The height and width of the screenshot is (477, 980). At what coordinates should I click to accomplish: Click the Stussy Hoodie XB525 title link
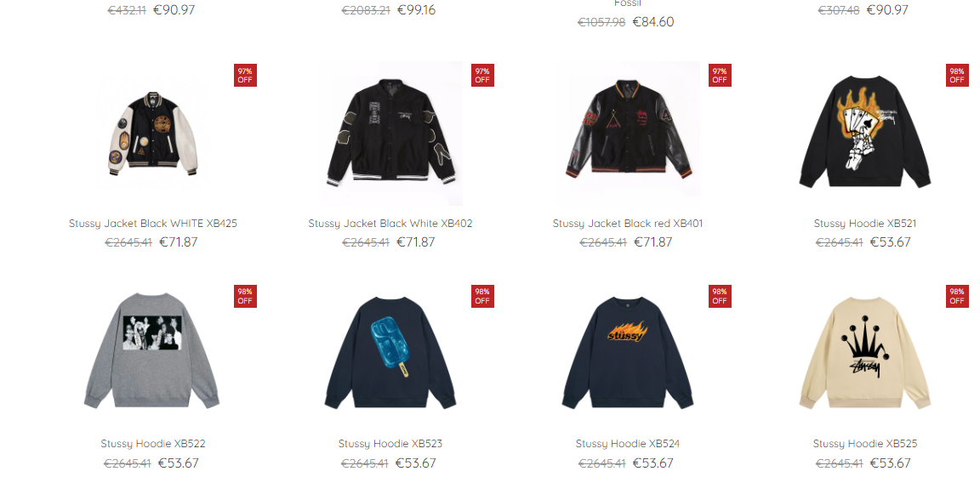tap(865, 444)
